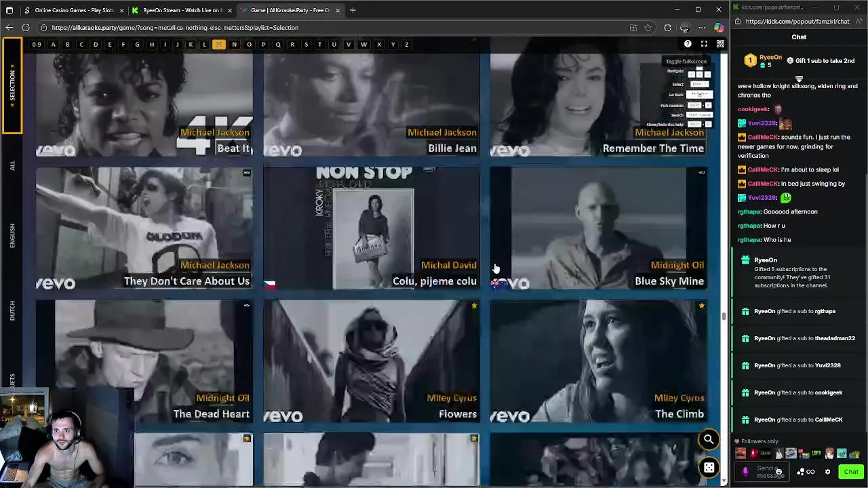Screen dimensions: 868x488
Task: View site info lock in Kick popout
Action: [738, 21]
